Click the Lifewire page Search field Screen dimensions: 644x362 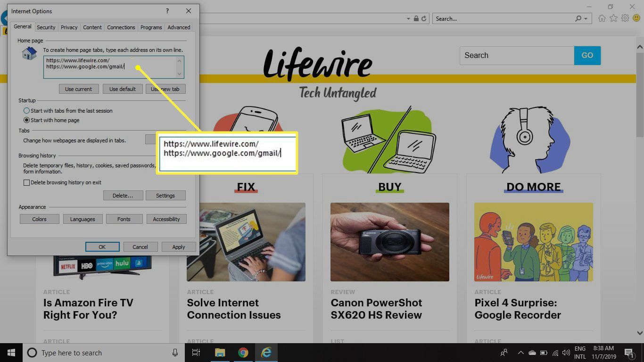click(x=517, y=55)
